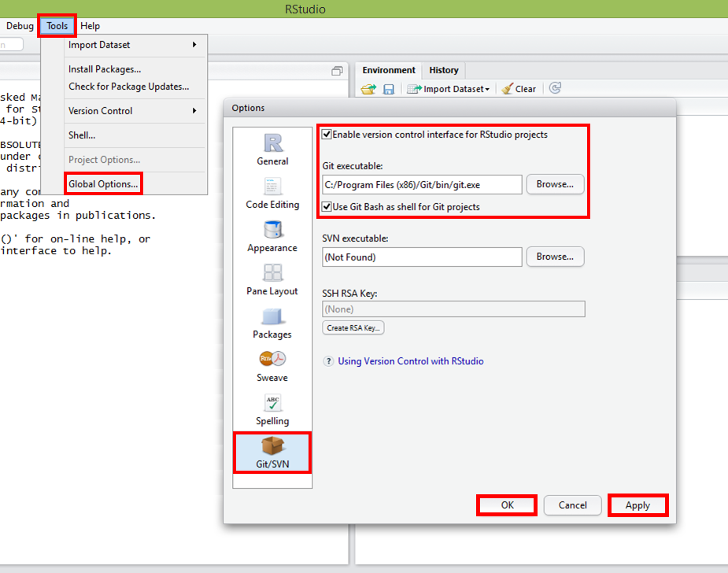The width and height of the screenshot is (728, 573).
Task: Open the Appearance options category
Action: coord(272,236)
